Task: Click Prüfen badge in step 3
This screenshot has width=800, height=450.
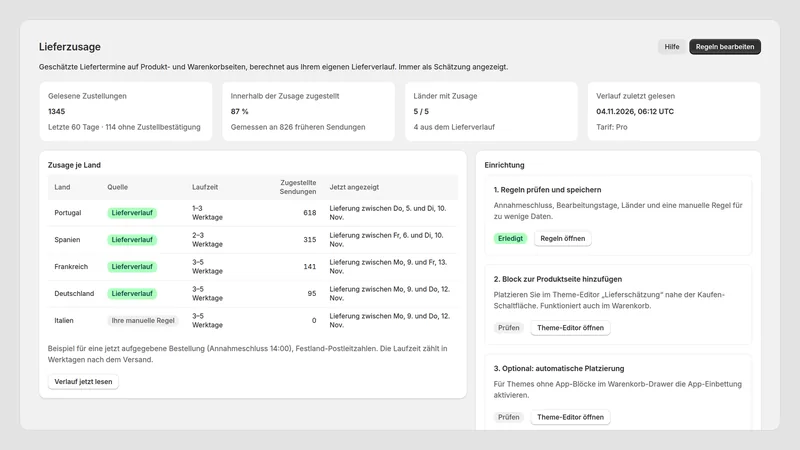Action: 508,417
